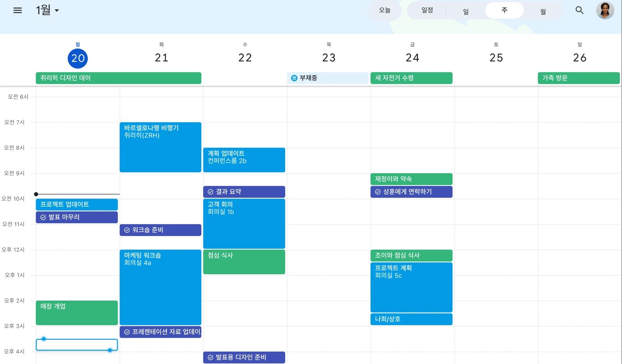
Task: Grab the top handle of new event
Action: click(44, 339)
